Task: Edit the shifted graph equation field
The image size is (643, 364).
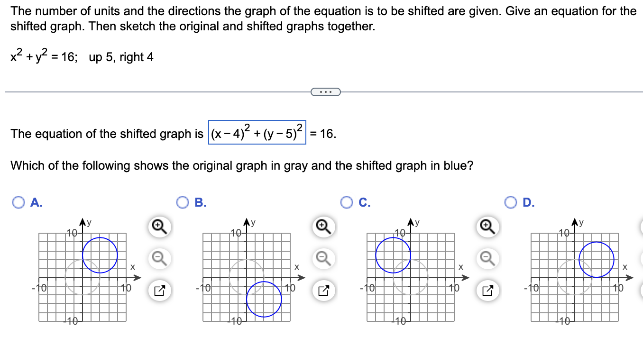Action: coord(257,133)
